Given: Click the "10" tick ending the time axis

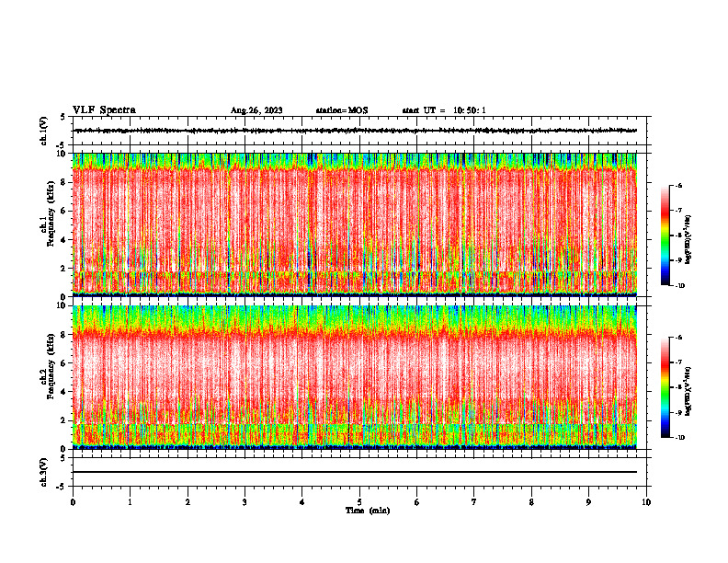Looking at the screenshot, I should (x=646, y=502).
